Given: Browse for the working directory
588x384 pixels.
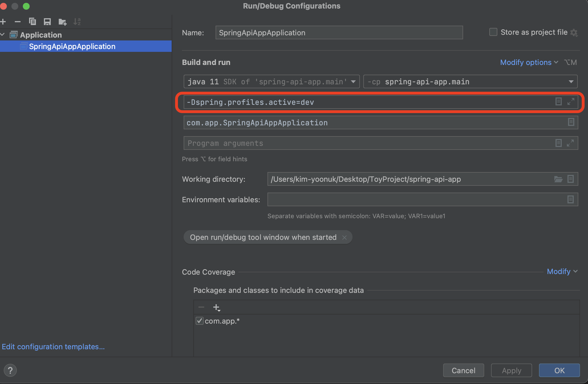Looking at the screenshot, I should [558, 179].
